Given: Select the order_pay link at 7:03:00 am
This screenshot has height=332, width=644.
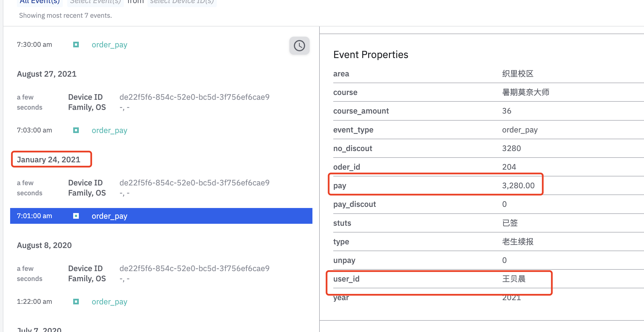Looking at the screenshot, I should pyautogui.click(x=109, y=130).
